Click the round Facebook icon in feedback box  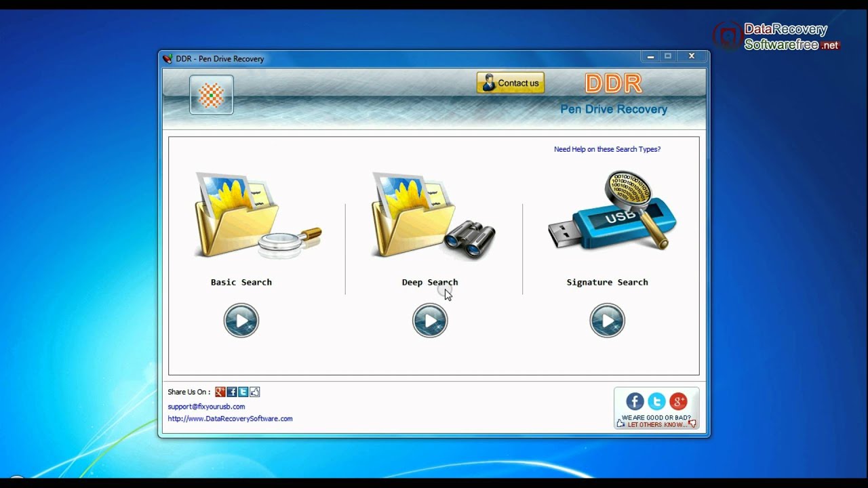click(635, 401)
